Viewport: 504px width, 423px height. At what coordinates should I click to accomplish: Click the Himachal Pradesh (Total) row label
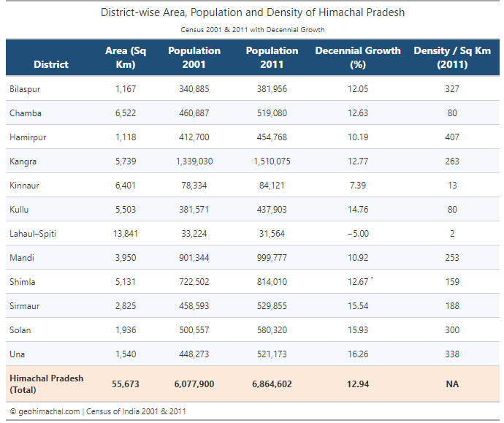pos(46,384)
